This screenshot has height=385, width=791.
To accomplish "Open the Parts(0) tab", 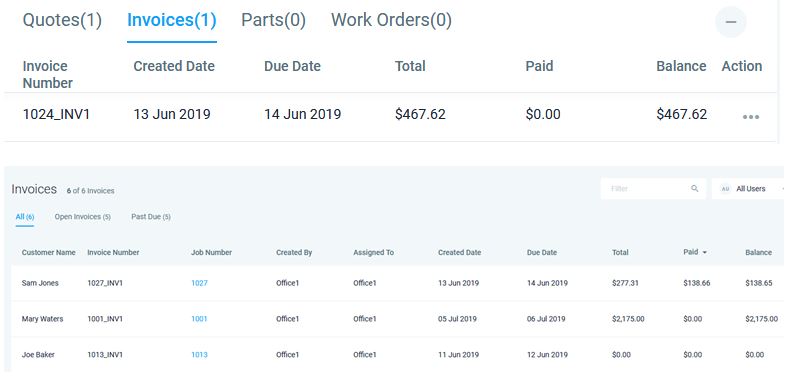I will click(x=273, y=20).
